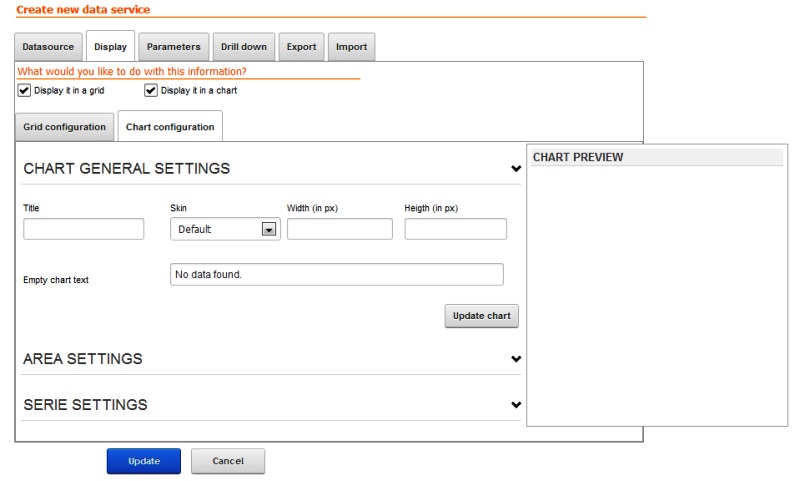Focus the Heigth (in px) field
The width and height of the screenshot is (800, 481).
(x=456, y=229)
